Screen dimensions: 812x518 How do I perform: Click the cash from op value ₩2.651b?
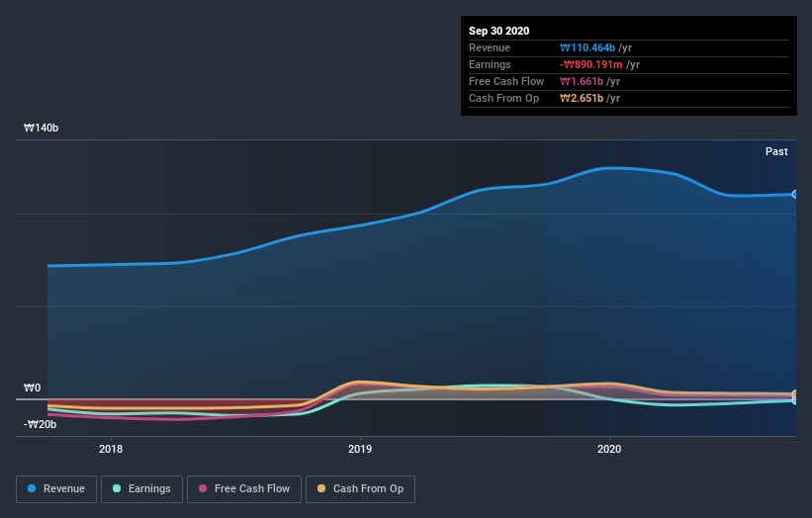point(582,98)
